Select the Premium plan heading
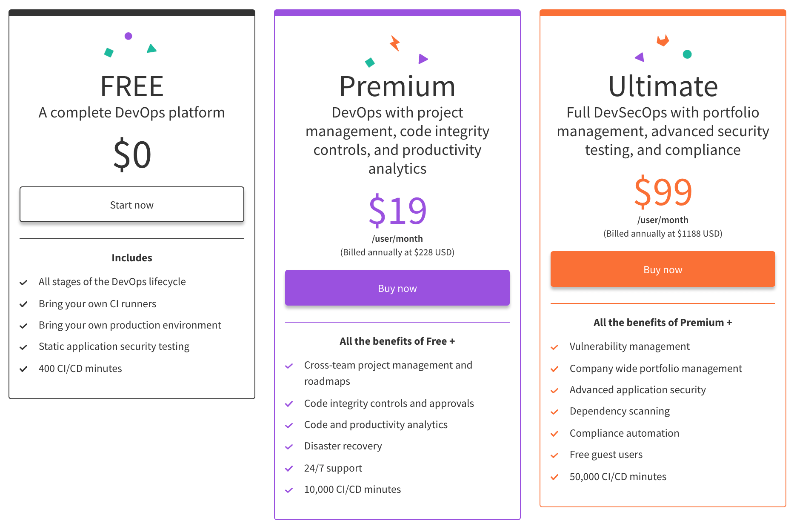 click(397, 86)
